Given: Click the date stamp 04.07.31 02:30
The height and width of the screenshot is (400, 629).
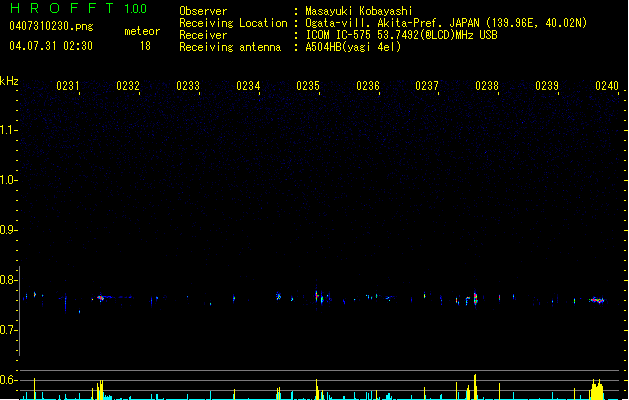Looking at the screenshot, I should 51,46.
